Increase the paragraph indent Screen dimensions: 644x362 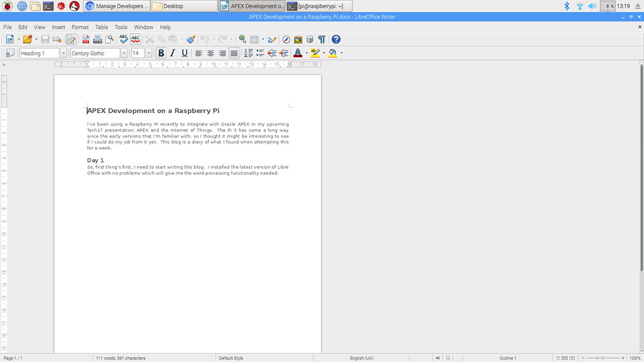284,53
